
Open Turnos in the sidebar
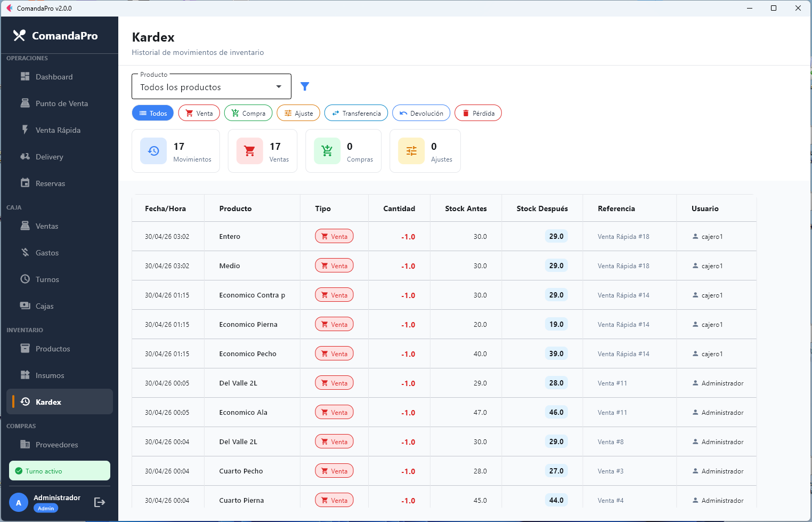[59, 279]
